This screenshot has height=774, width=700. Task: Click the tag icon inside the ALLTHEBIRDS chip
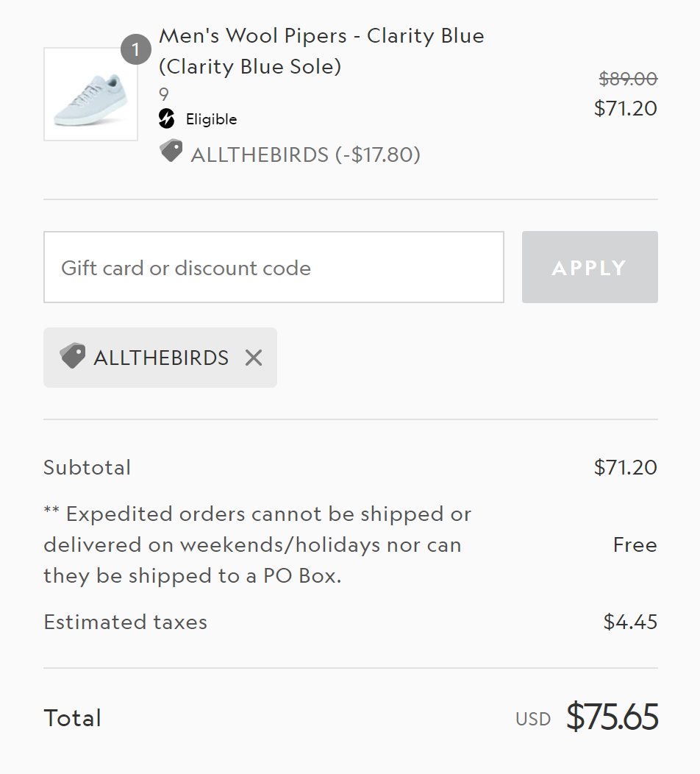(x=72, y=356)
